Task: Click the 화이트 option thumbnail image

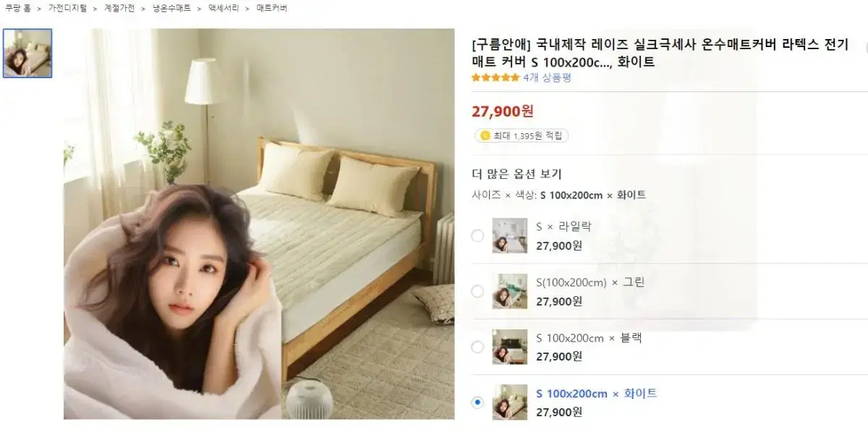Action: point(510,403)
